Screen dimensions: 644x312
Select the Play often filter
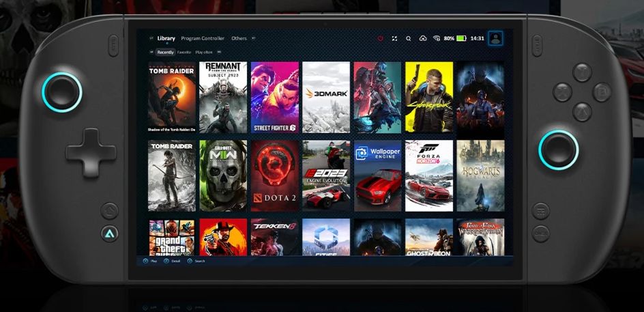[204, 52]
